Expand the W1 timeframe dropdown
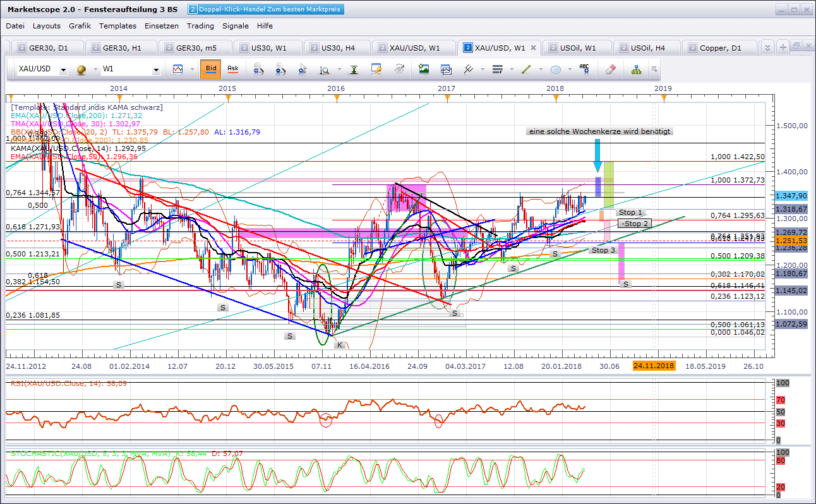816x504 pixels. click(x=156, y=70)
